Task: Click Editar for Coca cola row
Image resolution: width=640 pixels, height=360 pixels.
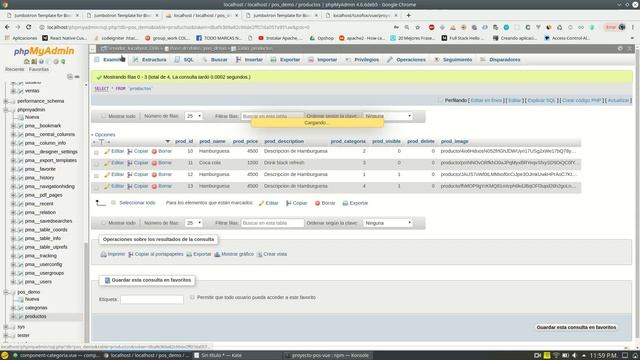Action: [114, 163]
